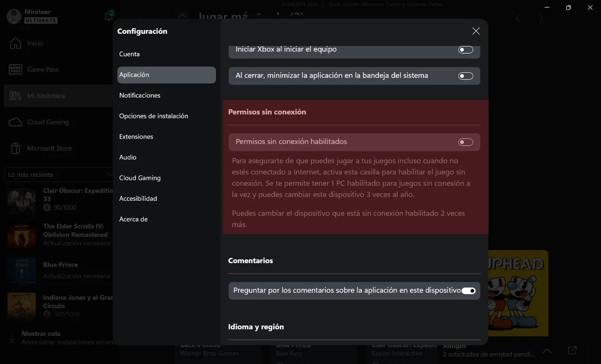Select the Aplicación settings tab
The image size is (601, 364).
click(x=167, y=75)
